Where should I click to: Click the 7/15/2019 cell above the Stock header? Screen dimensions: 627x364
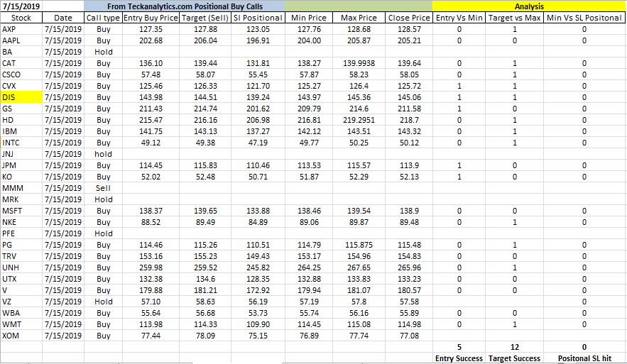(21, 6)
